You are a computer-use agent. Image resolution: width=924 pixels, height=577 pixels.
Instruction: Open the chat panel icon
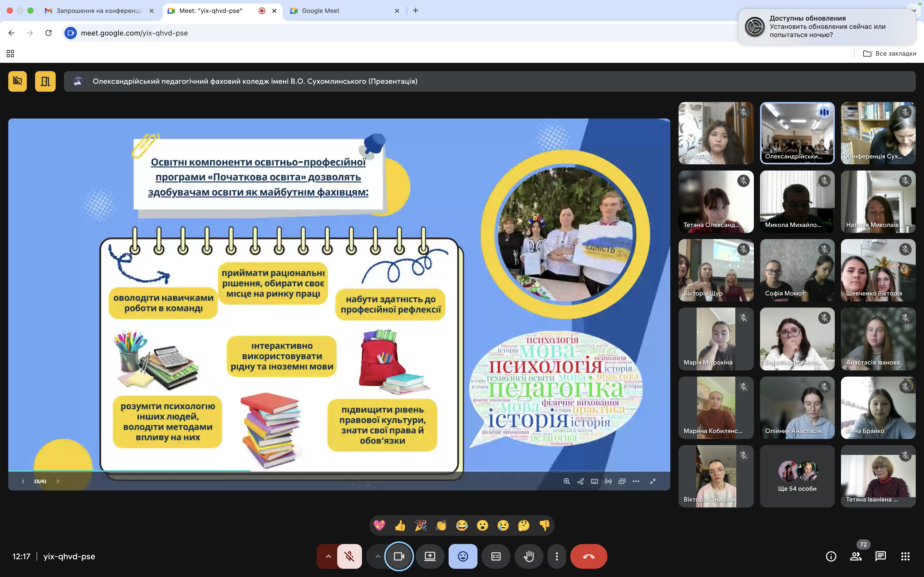pos(880,556)
